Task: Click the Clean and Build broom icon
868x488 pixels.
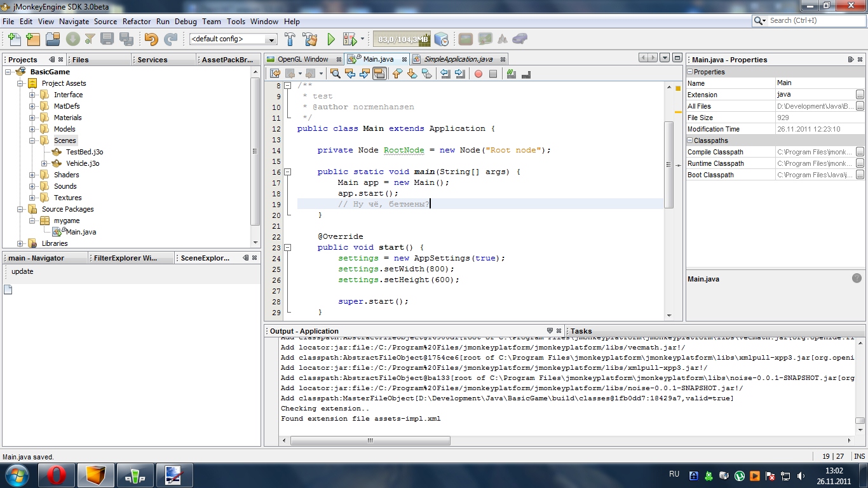Action: [310, 39]
